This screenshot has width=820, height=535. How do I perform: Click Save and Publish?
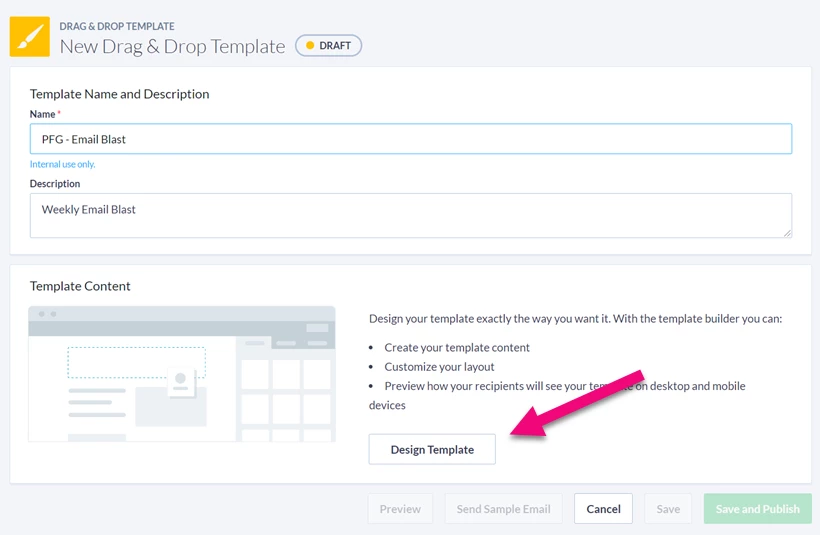pos(758,509)
